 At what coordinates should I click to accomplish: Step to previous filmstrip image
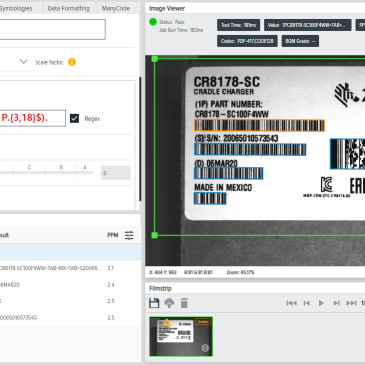click(x=307, y=303)
